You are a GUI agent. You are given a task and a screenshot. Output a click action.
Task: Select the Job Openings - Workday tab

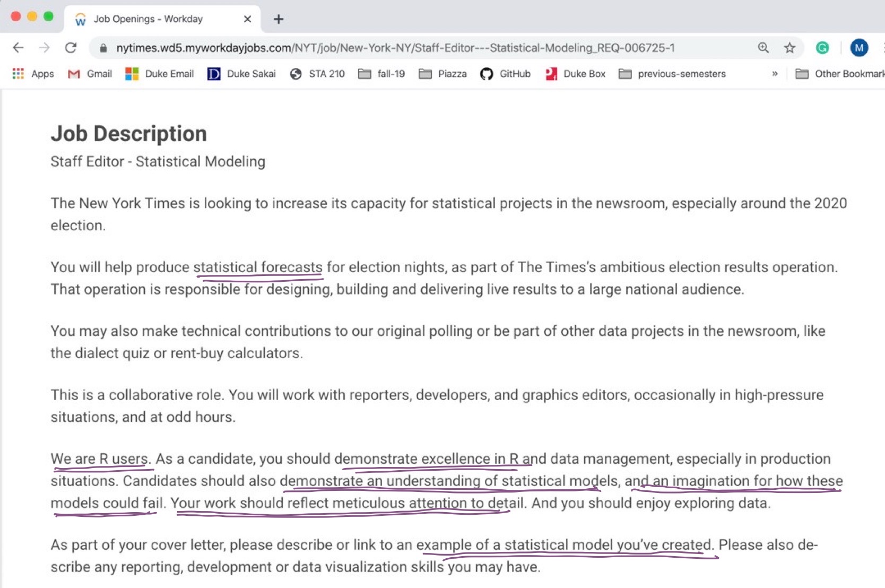click(x=162, y=19)
